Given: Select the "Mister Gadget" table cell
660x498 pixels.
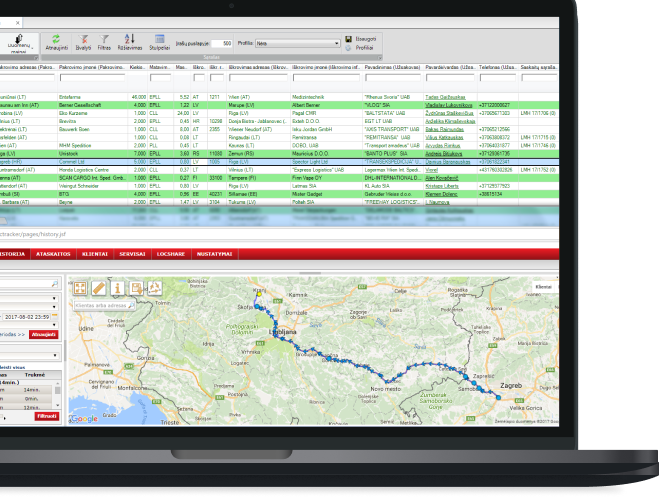Looking at the screenshot, I should (326, 194).
